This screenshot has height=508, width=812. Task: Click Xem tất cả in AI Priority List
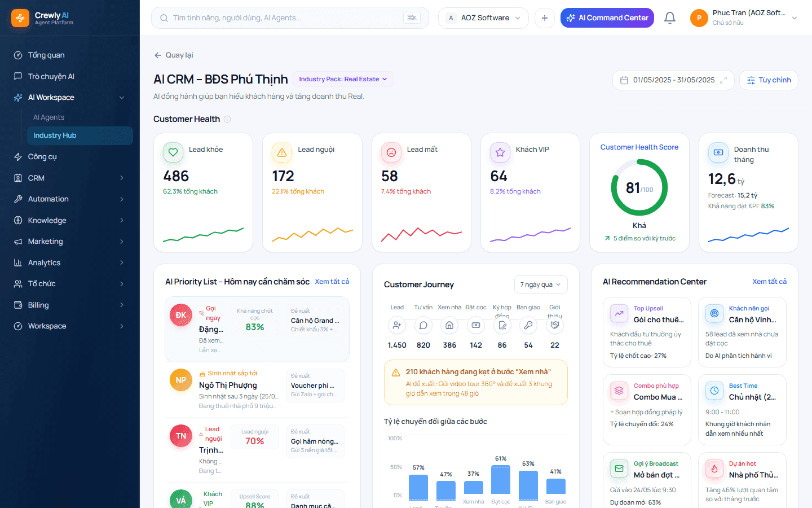[332, 281]
